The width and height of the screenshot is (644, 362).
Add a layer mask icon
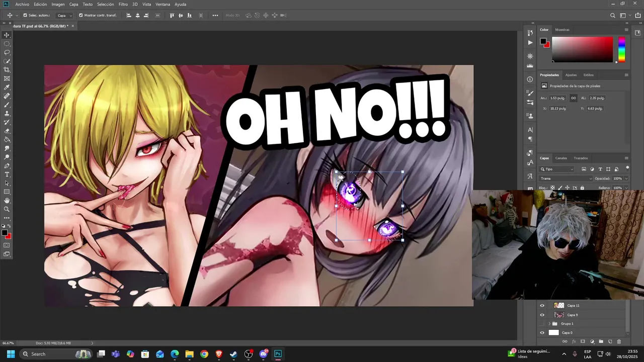(583, 342)
